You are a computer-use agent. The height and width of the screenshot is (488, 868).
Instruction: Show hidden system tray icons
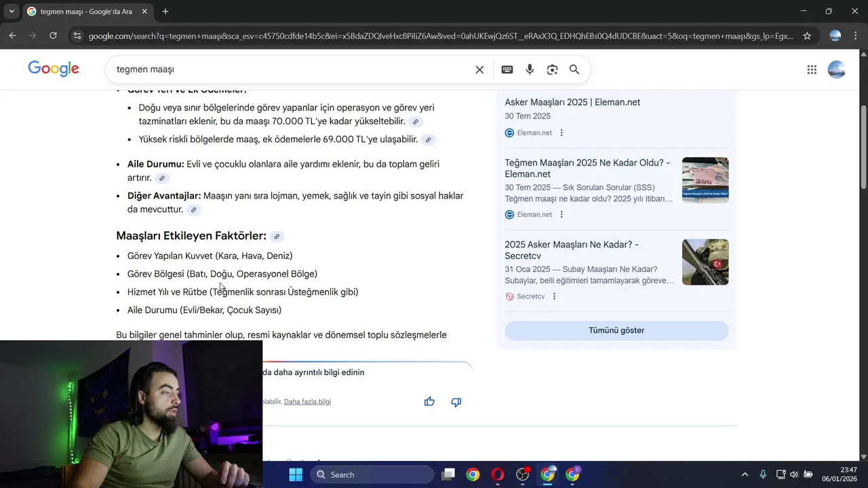[x=745, y=474]
